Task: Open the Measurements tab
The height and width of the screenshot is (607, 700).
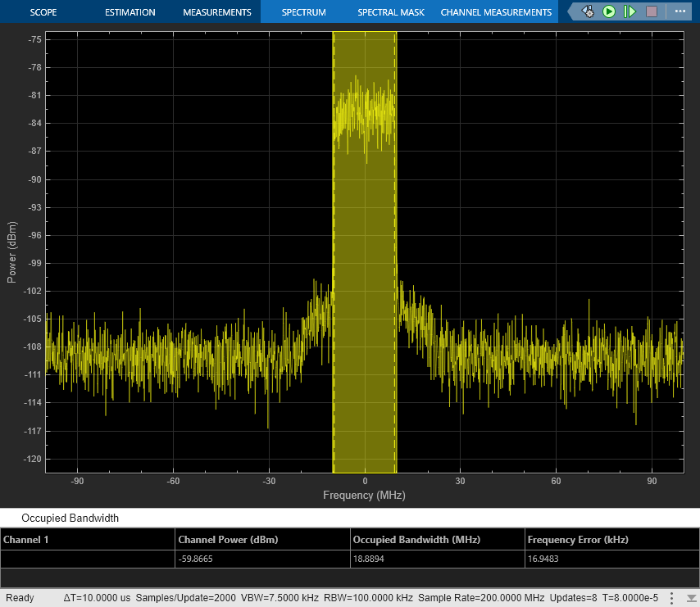Action: pos(216,12)
